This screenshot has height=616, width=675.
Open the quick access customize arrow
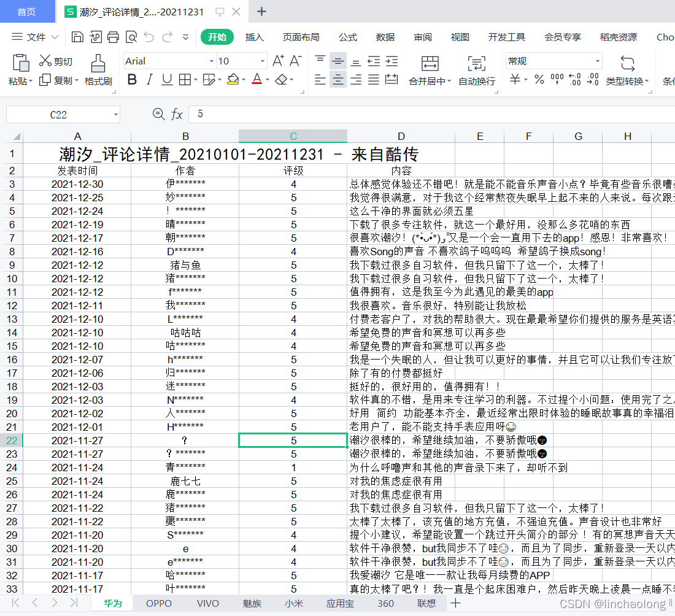coord(185,37)
